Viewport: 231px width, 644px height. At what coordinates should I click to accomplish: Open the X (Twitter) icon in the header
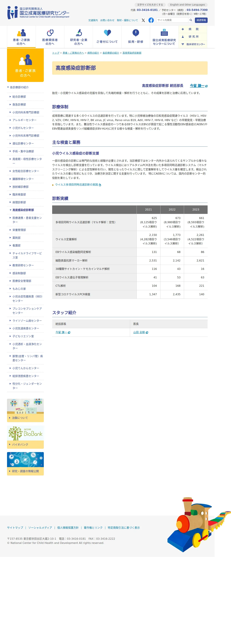tap(143, 20)
